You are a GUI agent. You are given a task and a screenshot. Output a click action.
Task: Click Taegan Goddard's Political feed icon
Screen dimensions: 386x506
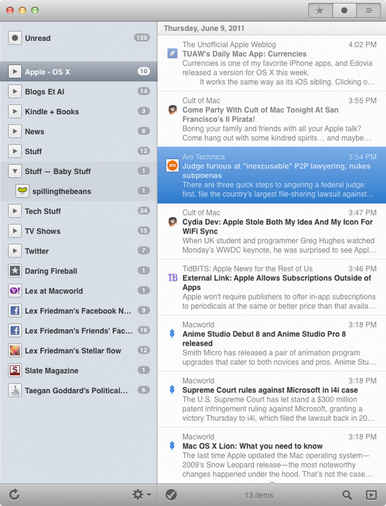pos(15,390)
